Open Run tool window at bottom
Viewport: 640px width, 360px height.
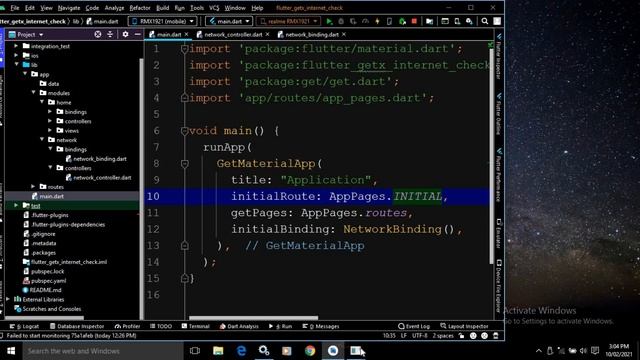[x=280, y=326]
